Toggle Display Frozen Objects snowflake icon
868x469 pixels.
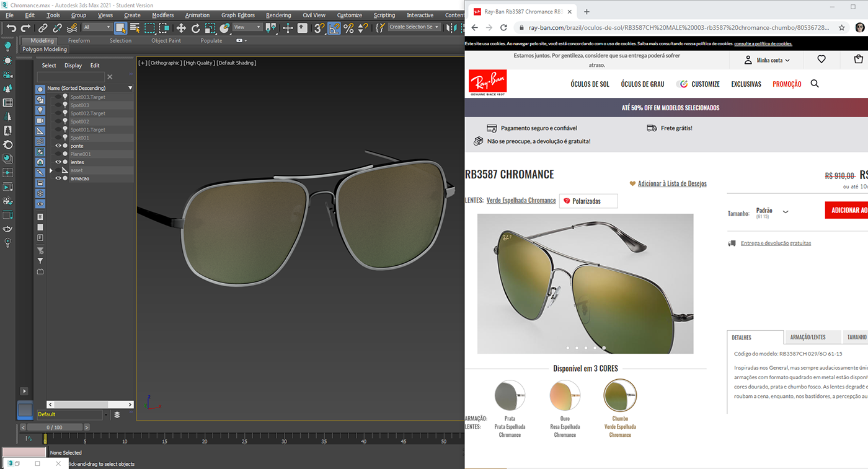40,193
